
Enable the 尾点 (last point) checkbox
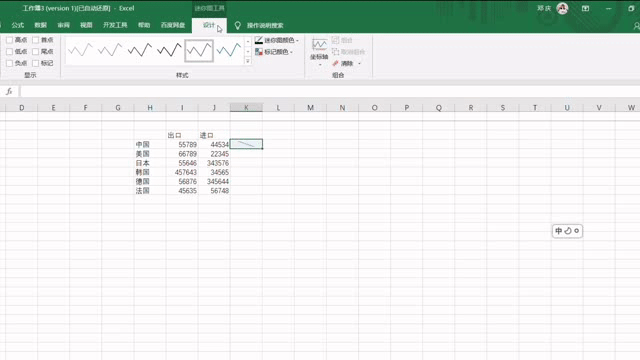(x=36, y=51)
